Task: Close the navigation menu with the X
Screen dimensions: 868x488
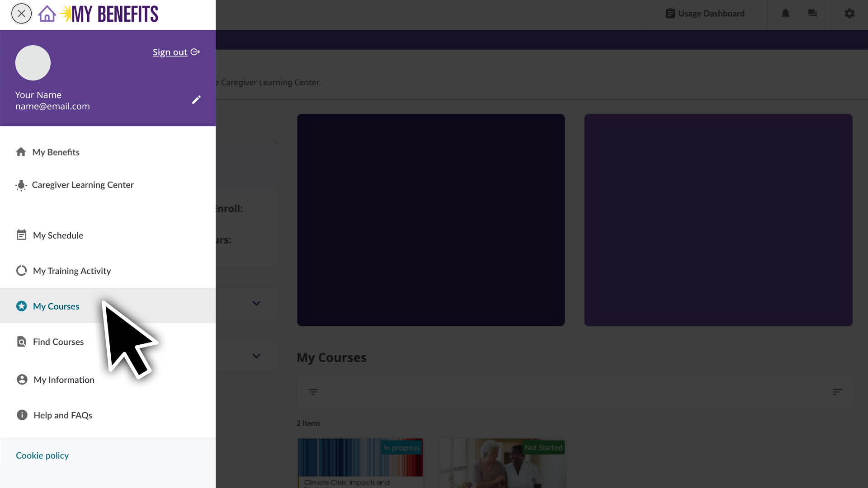Action: (21, 14)
